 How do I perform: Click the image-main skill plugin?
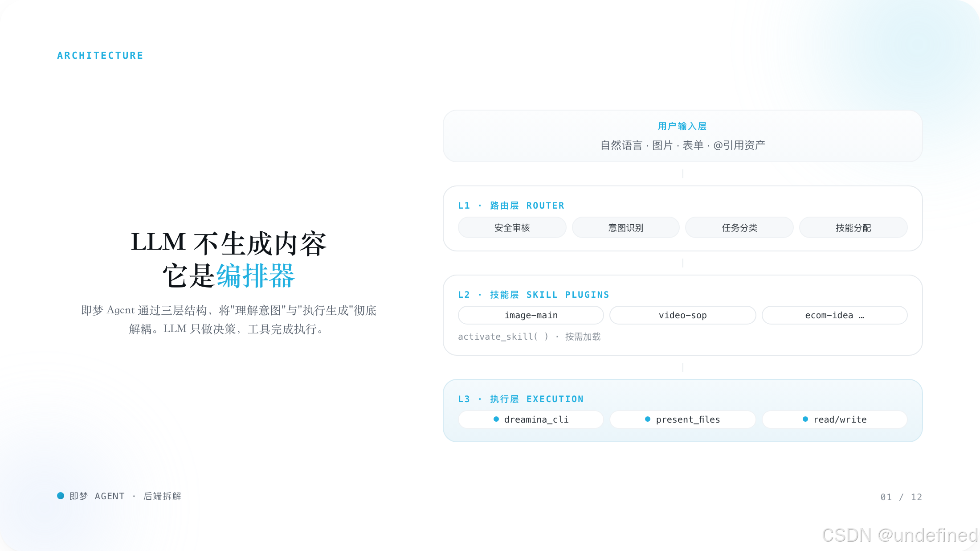coord(531,315)
